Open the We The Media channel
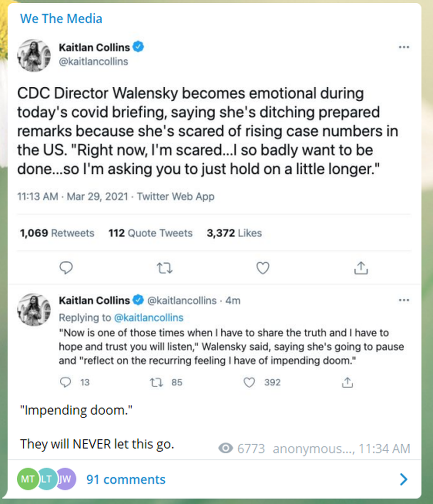 click(61, 19)
